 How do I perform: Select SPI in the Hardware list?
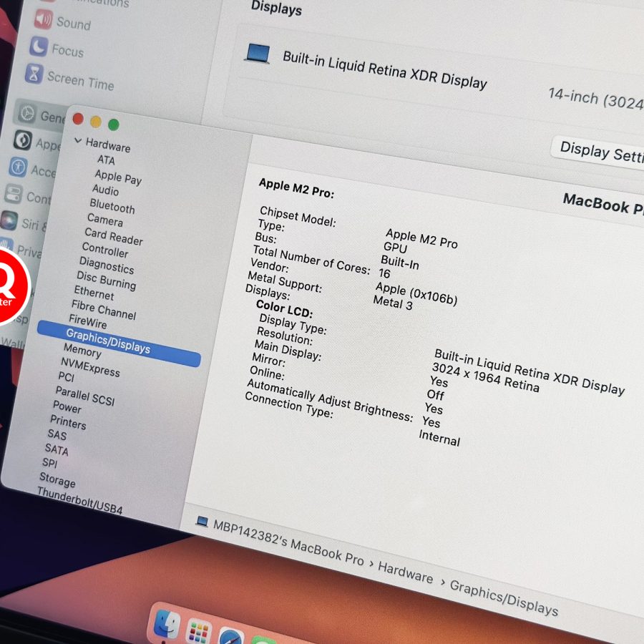49,462
